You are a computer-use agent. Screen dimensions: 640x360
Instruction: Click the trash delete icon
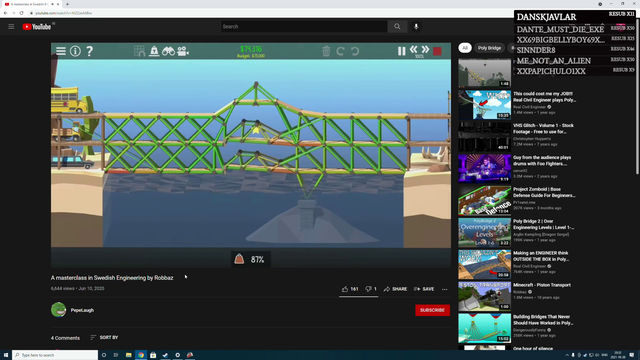click(x=326, y=51)
